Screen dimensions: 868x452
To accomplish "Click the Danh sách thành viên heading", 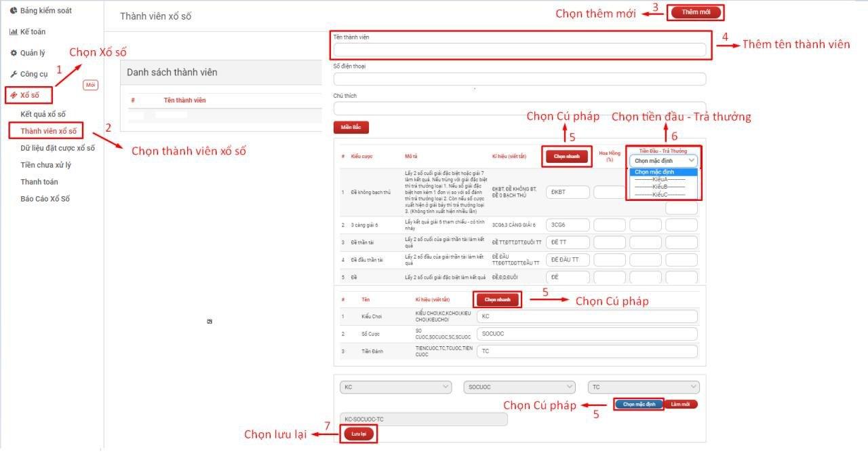I will pyautogui.click(x=172, y=72).
